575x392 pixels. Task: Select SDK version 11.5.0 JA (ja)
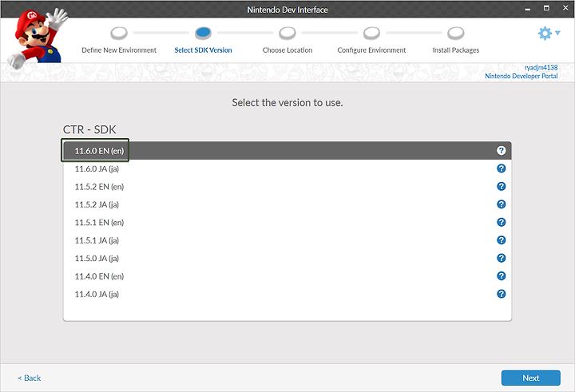pyautogui.click(x=287, y=258)
